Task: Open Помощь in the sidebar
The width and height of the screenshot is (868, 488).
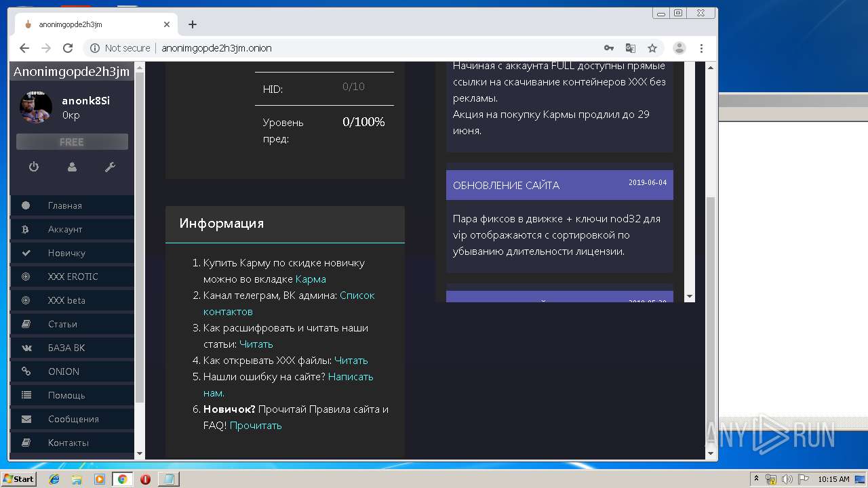Action: click(x=72, y=395)
